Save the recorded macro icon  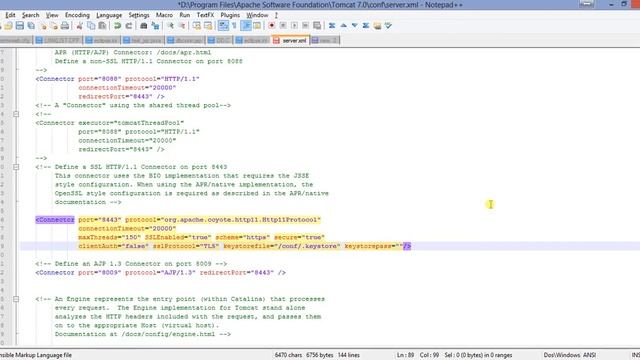[317, 26]
